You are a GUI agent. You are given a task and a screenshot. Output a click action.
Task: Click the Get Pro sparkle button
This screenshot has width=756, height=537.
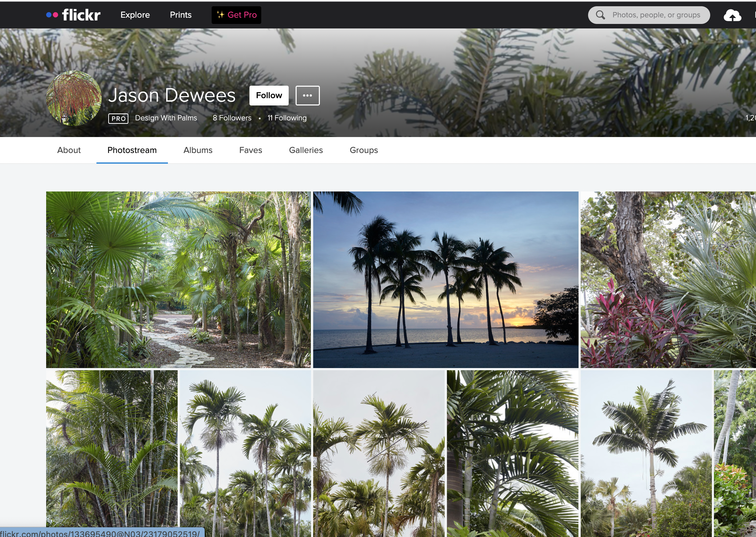[x=236, y=15]
